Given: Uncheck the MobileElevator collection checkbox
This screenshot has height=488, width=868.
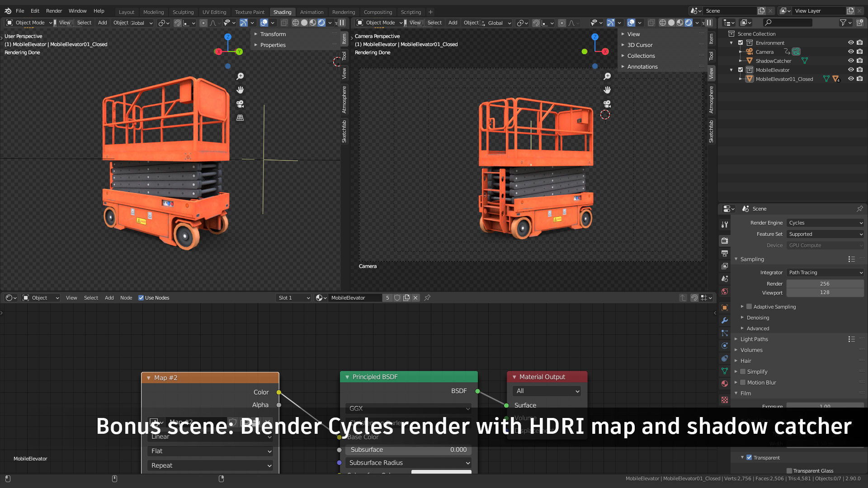Looking at the screenshot, I should point(741,70).
